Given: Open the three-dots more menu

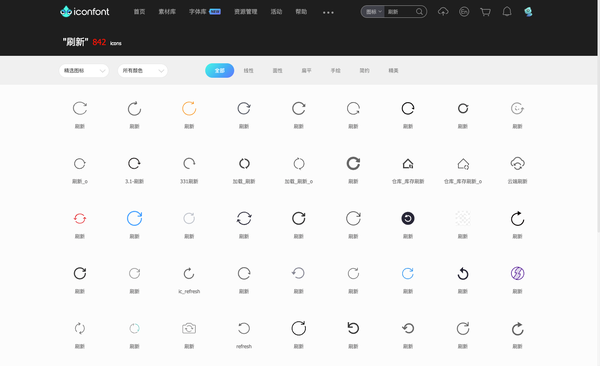Looking at the screenshot, I should tap(328, 12).
